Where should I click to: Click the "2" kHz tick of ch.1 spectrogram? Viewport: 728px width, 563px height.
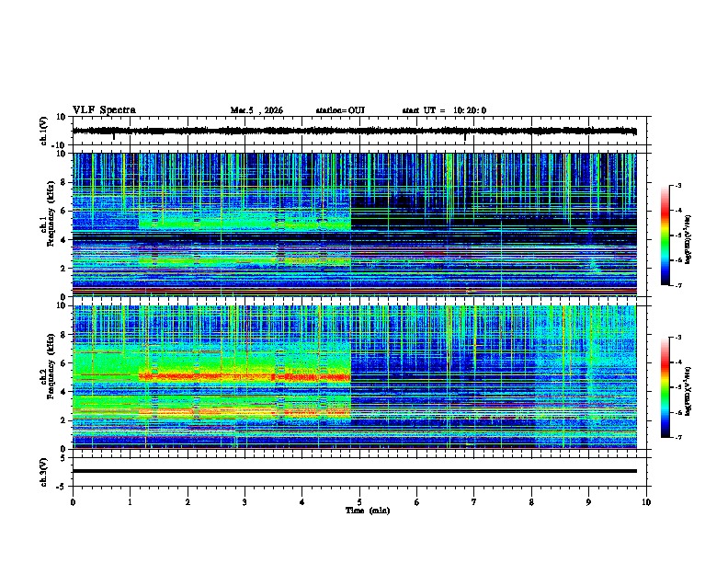63,269
